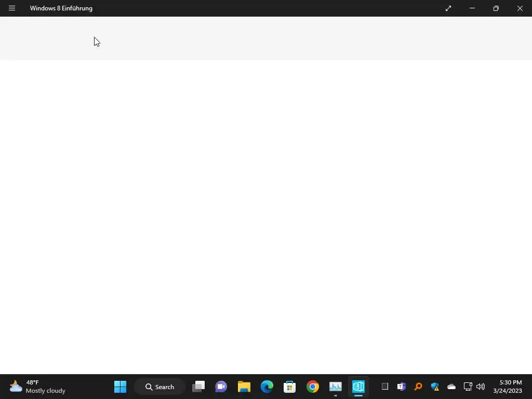This screenshot has height=399, width=532.
Task: Restore down the app window
Action: (x=496, y=8)
